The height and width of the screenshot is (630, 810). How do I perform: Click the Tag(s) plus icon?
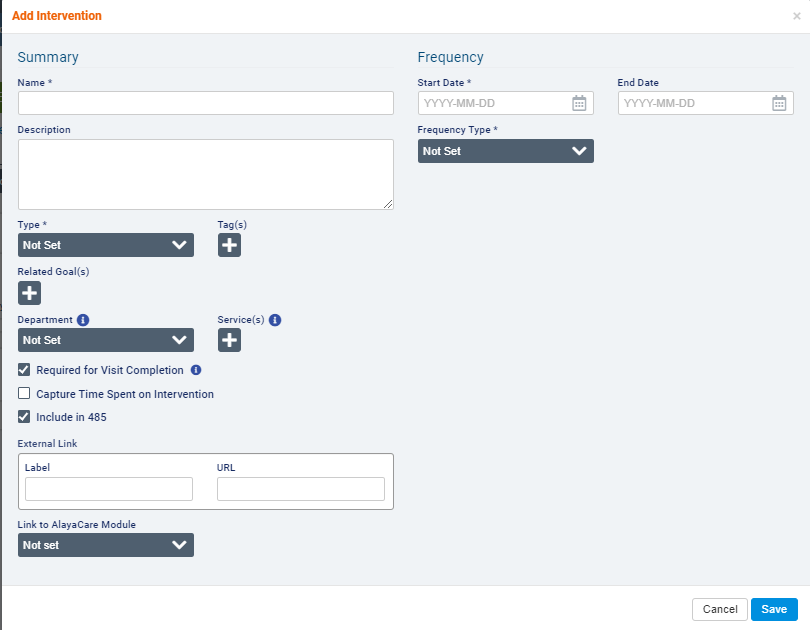point(230,245)
